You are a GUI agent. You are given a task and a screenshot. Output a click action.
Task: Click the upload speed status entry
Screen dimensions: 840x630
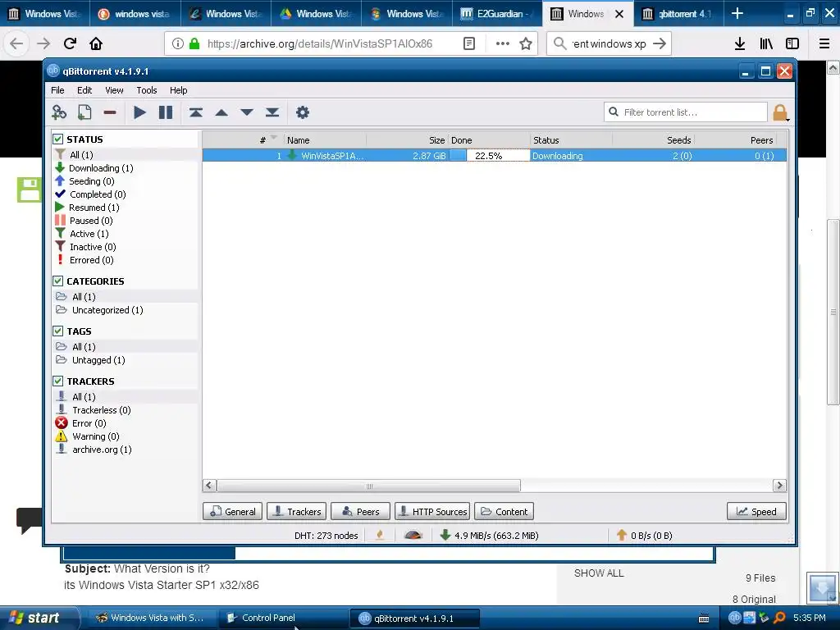pyautogui.click(x=645, y=535)
